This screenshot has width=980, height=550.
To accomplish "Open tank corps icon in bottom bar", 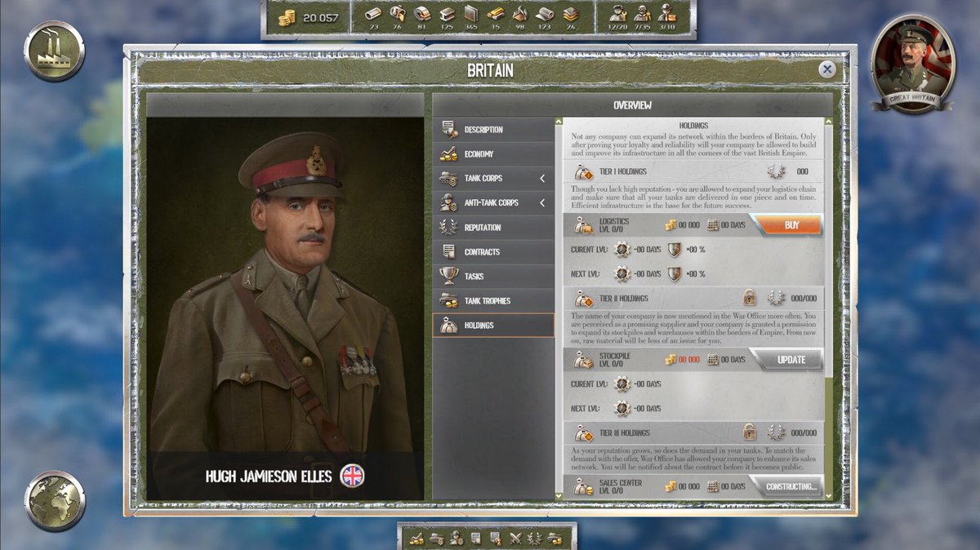I will pos(436,538).
